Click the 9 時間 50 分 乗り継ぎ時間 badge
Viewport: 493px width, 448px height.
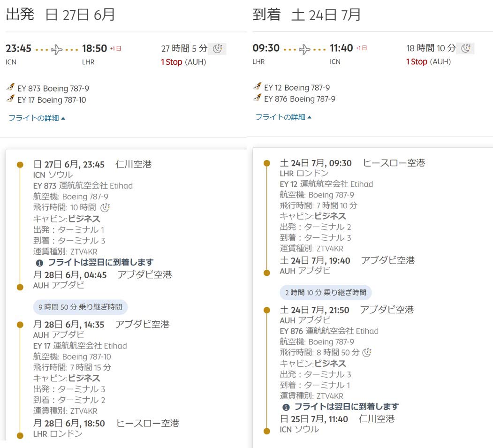click(x=80, y=307)
